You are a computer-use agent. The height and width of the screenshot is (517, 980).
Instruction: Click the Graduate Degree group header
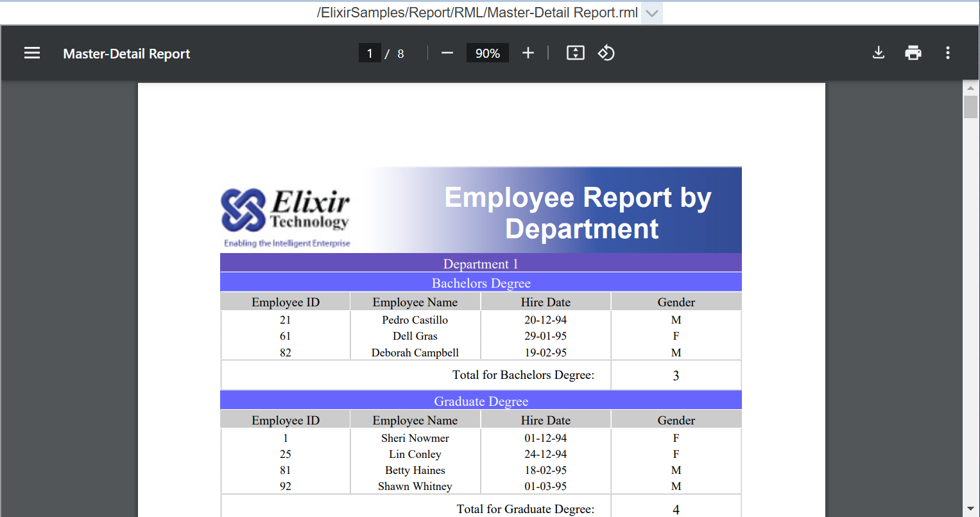[x=481, y=401]
